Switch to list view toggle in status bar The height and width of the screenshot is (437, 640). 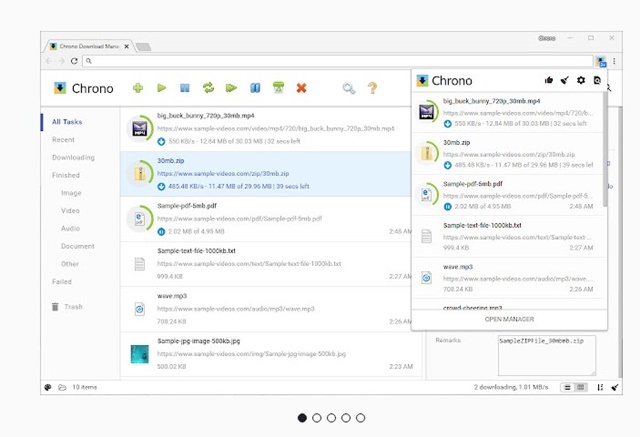click(567, 387)
